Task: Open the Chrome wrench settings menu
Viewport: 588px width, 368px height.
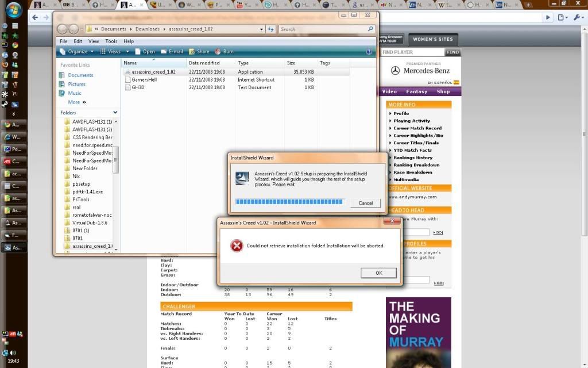Action: point(579,17)
